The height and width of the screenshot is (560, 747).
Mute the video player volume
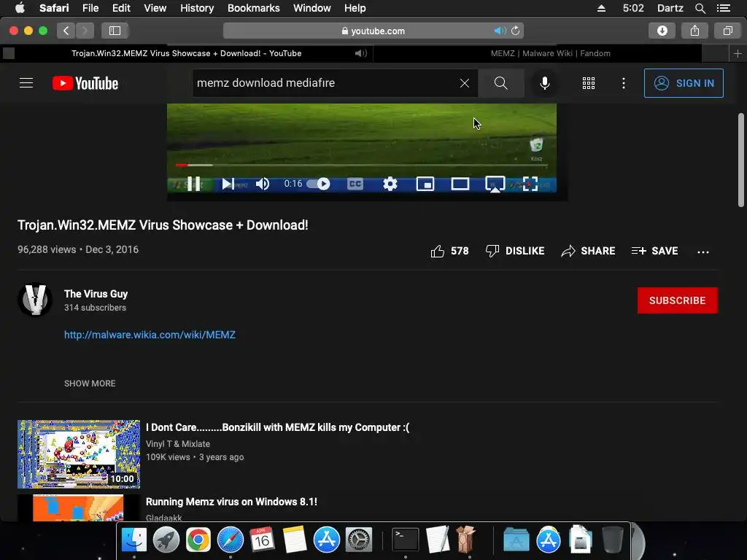pyautogui.click(x=263, y=184)
